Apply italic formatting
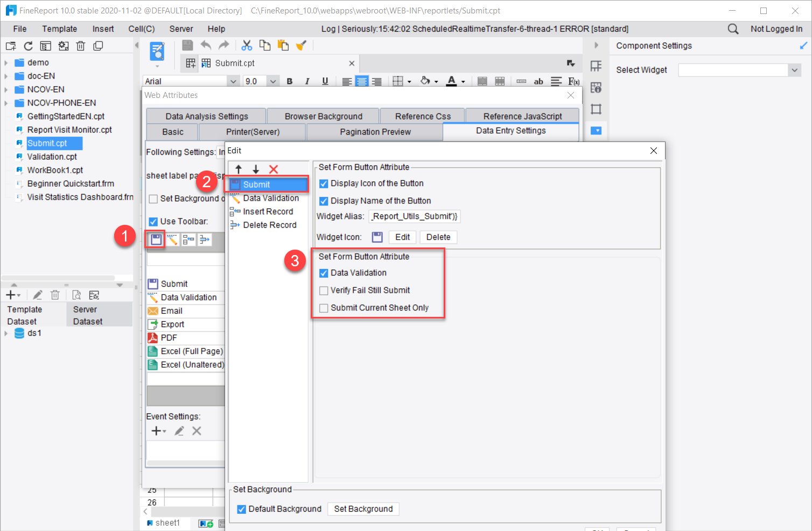This screenshot has width=812, height=531. (x=307, y=81)
